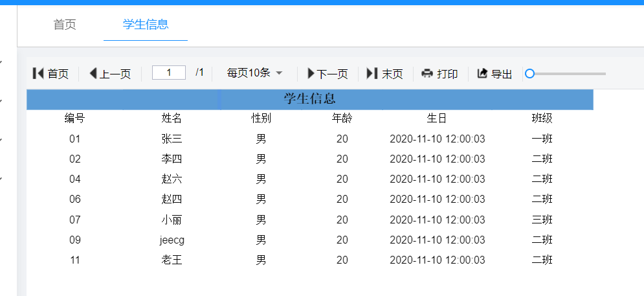Click the ID cell 09
Screen dimensions: 644x296
tap(74, 240)
